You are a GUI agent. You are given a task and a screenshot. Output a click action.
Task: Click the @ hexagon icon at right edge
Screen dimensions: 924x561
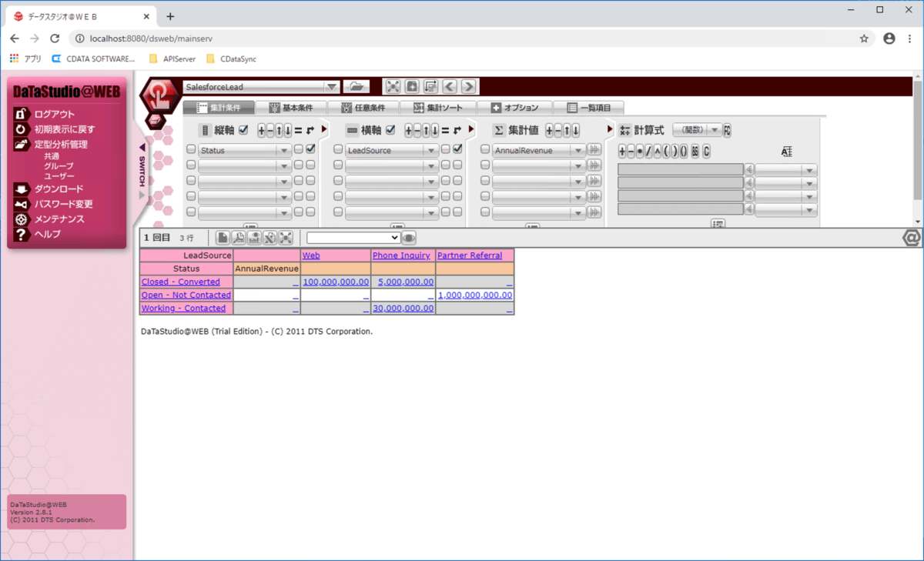pos(912,239)
